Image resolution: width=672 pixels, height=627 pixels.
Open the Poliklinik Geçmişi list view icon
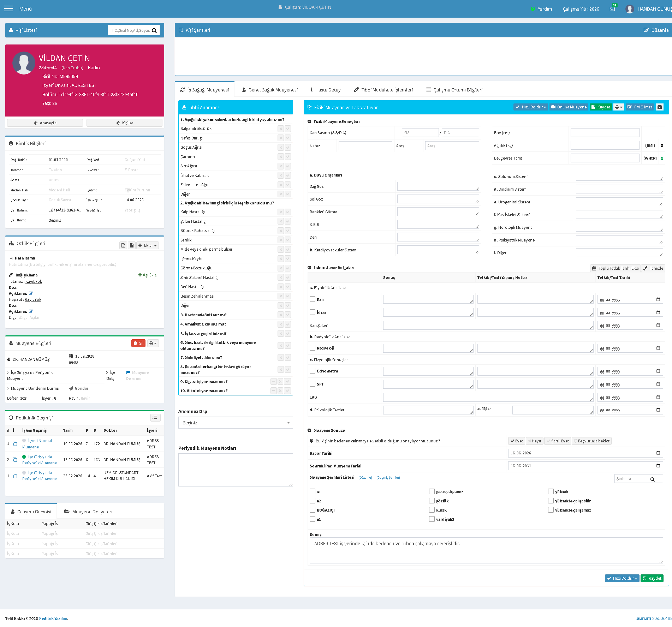click(x=155, y=418)
